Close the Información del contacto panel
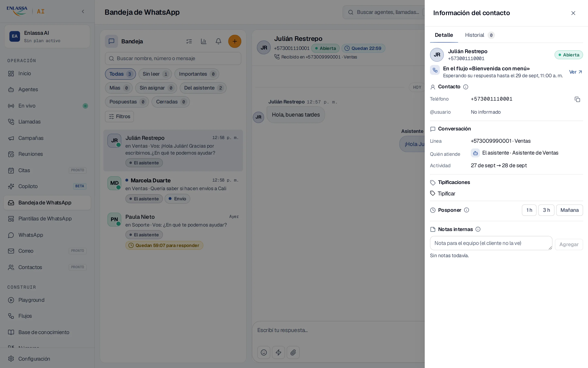This screenshot has height=368, width=588. pyautogui.click(x=573, y=13)
